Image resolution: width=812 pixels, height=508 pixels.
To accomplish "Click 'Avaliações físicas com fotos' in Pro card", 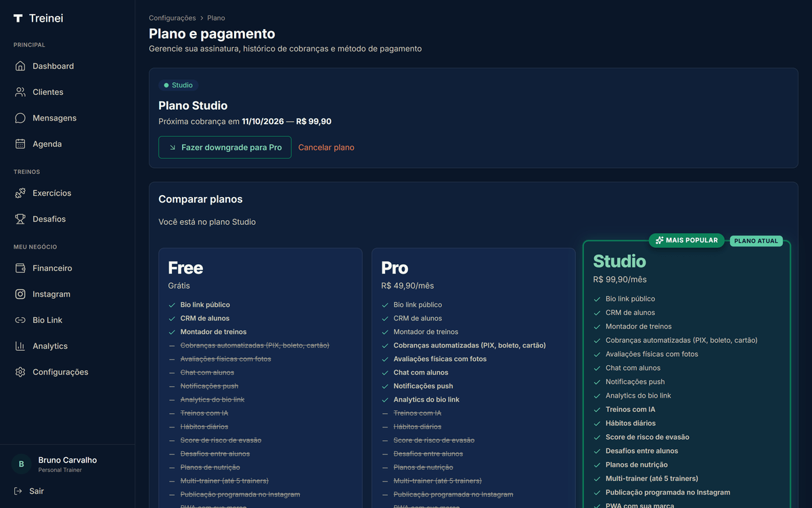I will (x=440, y=359).
